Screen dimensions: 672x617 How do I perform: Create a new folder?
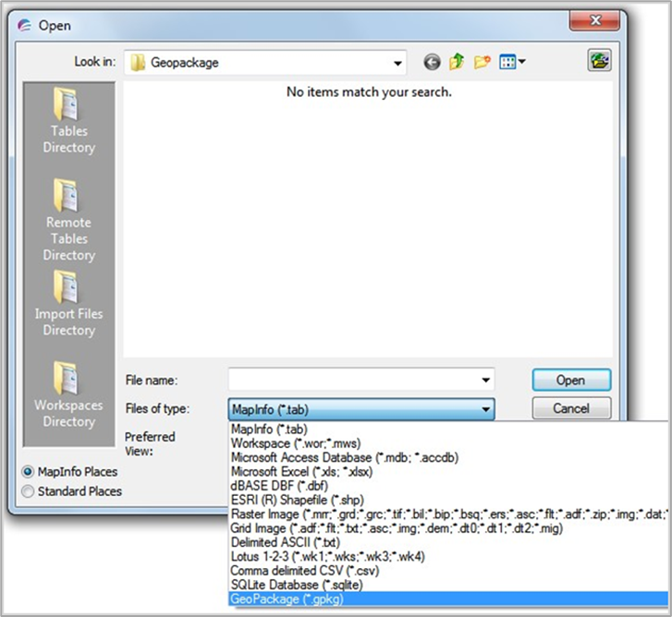[483, 63]
